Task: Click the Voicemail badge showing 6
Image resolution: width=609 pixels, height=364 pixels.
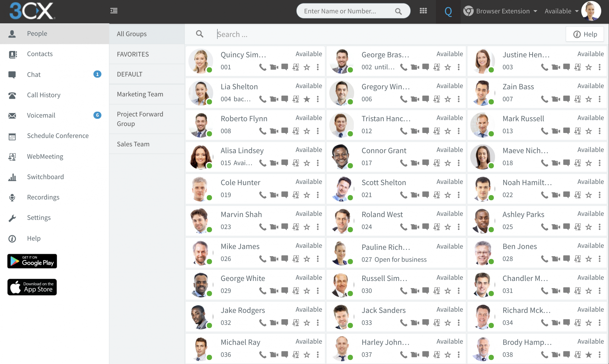Action: (x=98, y=115)
